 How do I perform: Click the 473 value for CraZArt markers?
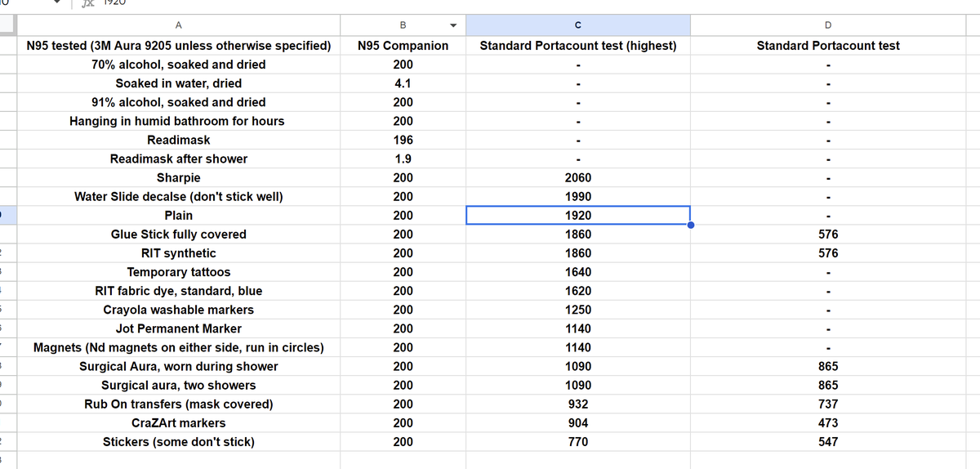(x=828, y=423)
